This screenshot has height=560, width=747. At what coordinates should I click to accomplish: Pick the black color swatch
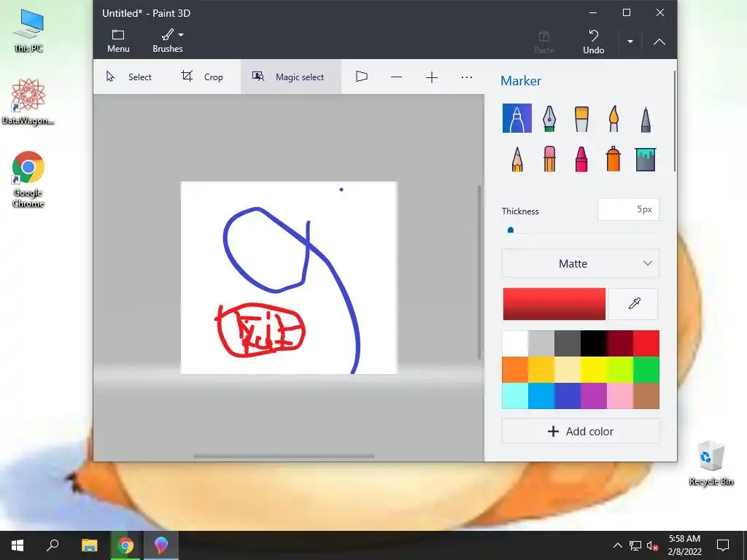pos(594,343)
